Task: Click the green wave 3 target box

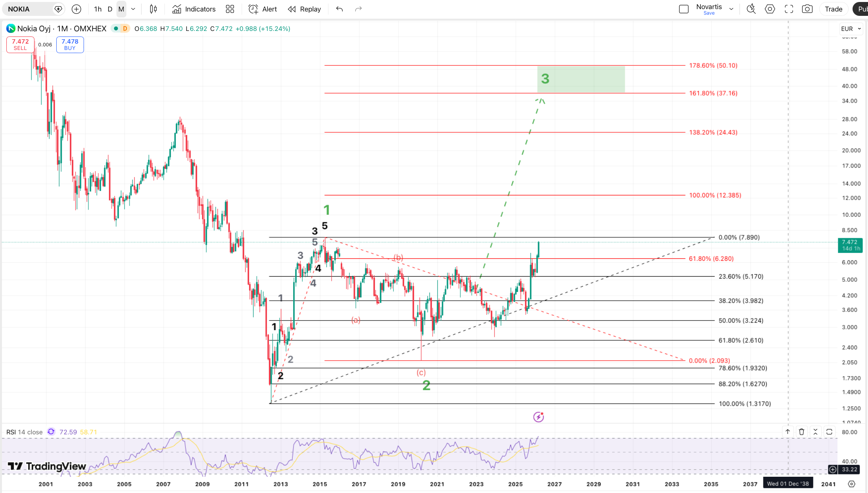Action: tap(581, 79)
